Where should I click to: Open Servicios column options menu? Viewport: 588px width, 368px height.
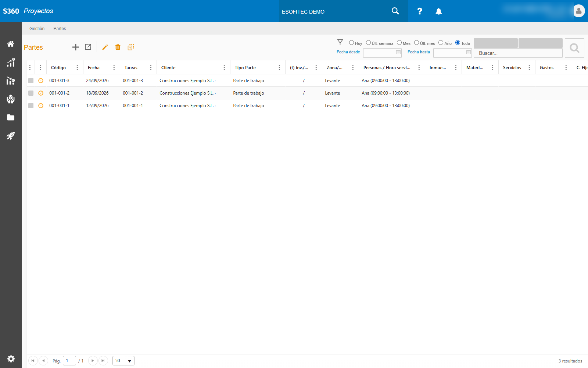coord(529,68)
